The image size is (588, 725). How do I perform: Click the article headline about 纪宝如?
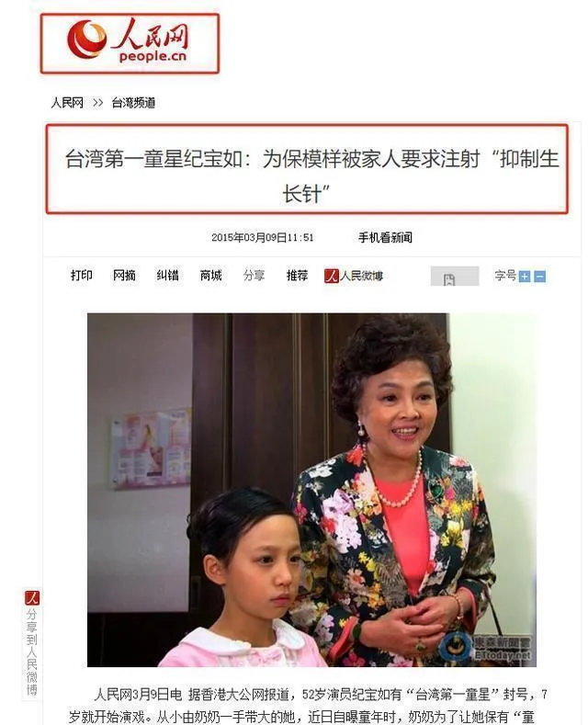click(312, 176)
